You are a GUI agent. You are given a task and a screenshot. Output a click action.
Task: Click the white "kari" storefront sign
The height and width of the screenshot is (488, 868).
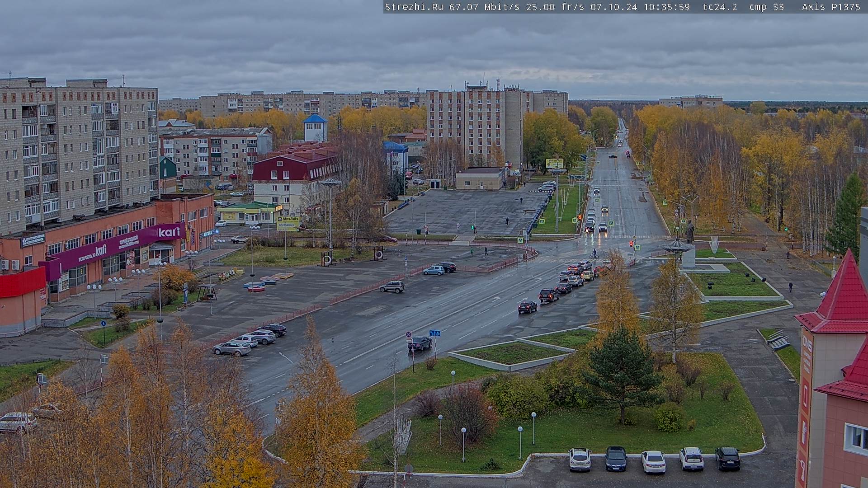[169, 232]
